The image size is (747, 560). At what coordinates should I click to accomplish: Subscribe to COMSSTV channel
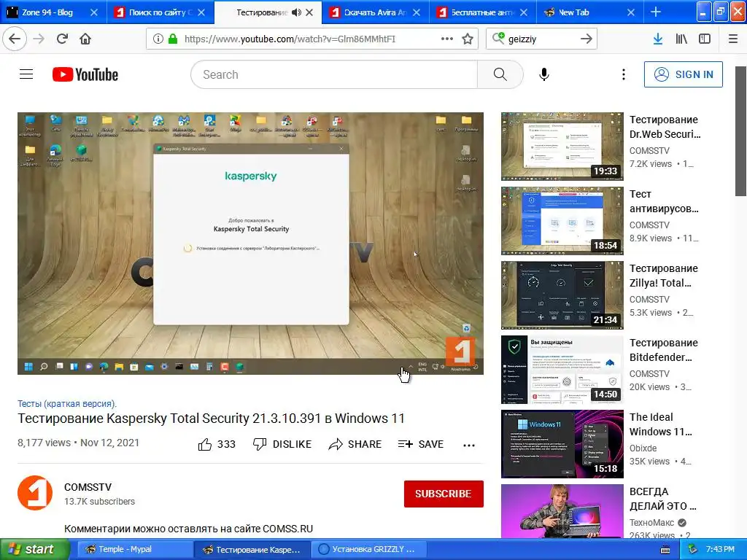click(x=444, y=494)
